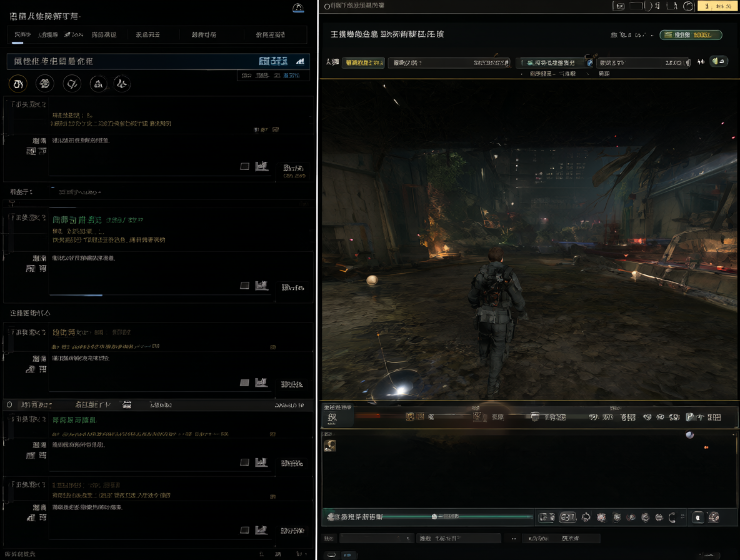Click the car icon in the left panel mid toolbar
The height and width of the screenshot is (560, 740).
click(127, 405)
